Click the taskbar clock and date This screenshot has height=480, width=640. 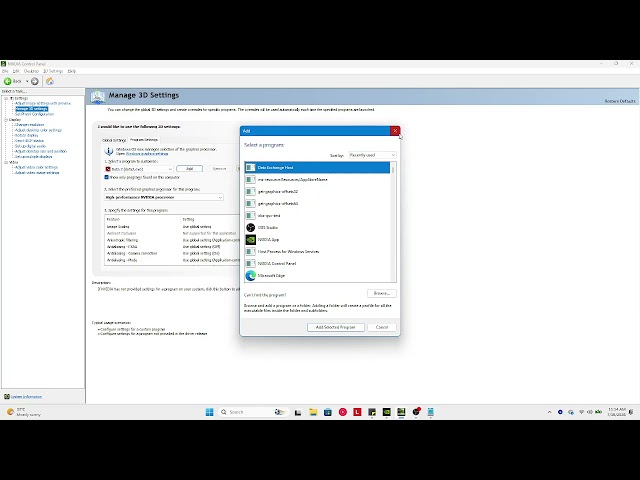tap(617, 412)
